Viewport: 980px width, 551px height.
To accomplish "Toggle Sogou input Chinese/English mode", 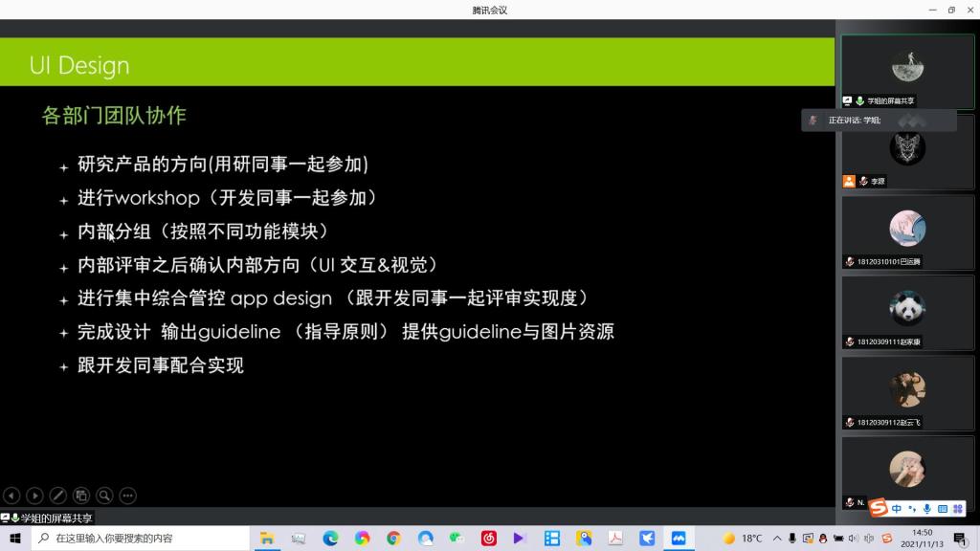I will click(896, 508).
